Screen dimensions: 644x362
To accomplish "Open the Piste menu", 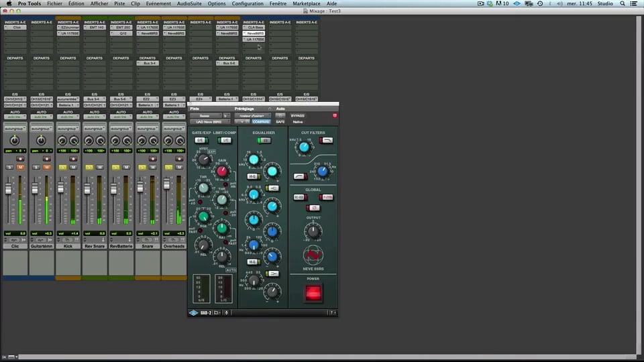I will pyautogui.click(x=119, y=3).
